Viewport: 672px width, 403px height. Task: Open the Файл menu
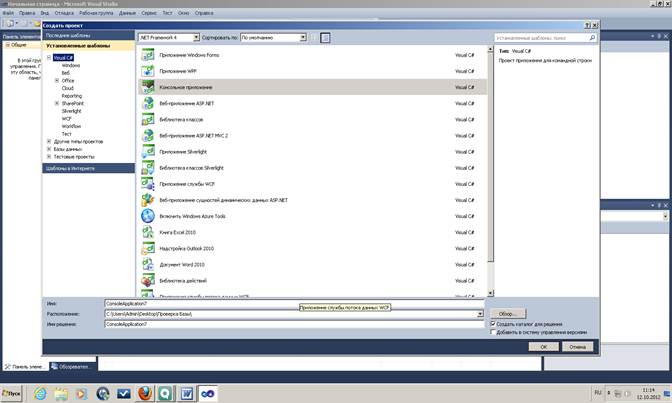[x=8, y=13]
